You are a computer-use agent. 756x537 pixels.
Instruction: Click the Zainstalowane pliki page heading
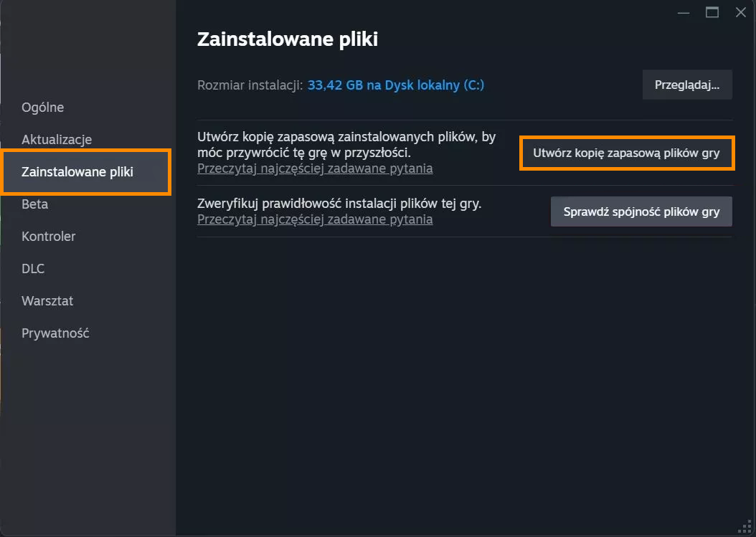point(288,39)
